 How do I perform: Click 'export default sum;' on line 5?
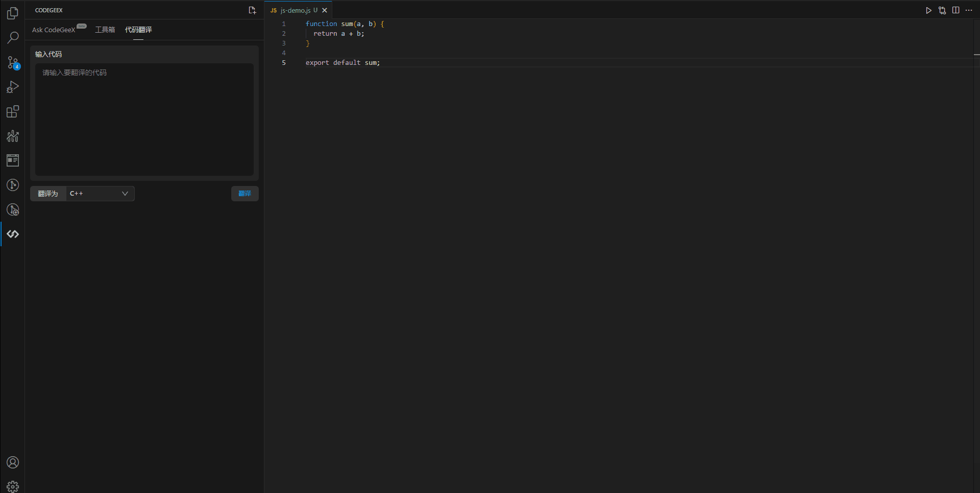(x=343, y=63)
